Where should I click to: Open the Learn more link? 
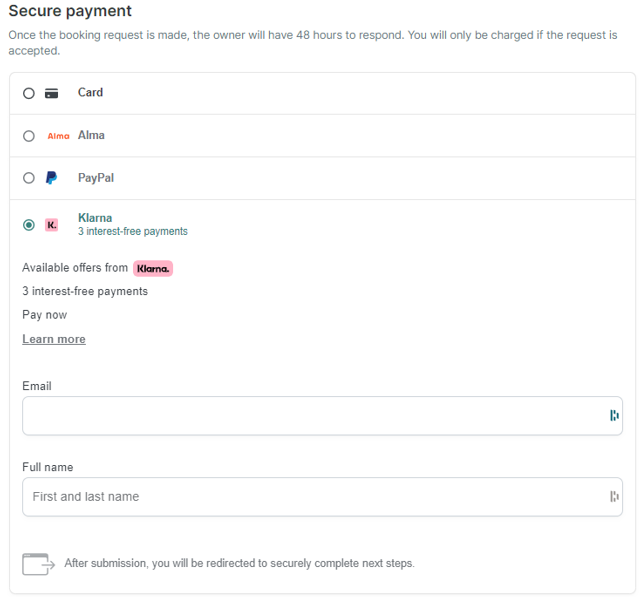54,339
